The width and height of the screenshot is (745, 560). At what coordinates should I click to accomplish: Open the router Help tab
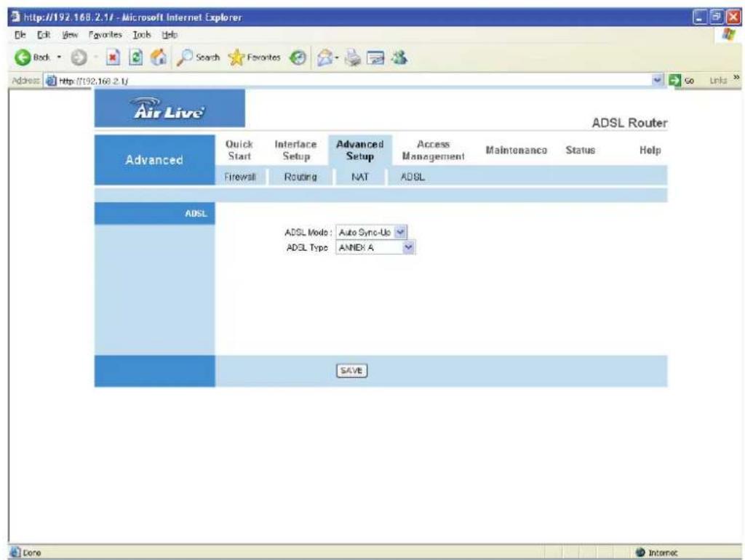tap(650, 150)
